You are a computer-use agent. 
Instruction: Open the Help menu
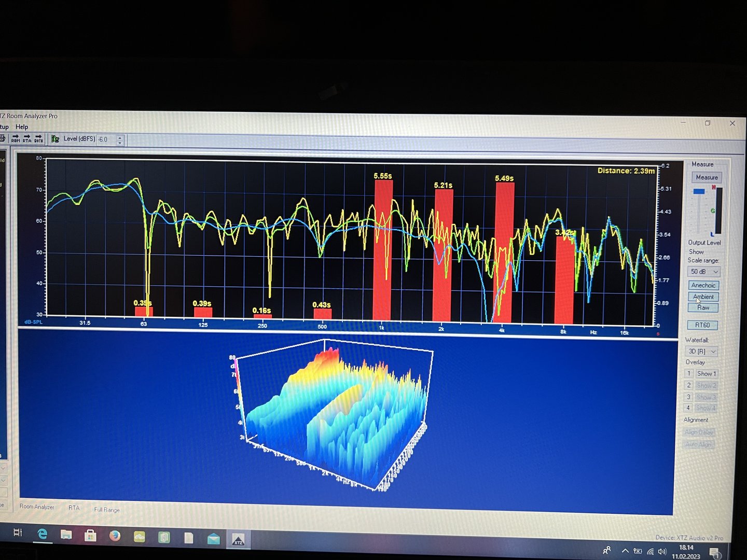22,127
